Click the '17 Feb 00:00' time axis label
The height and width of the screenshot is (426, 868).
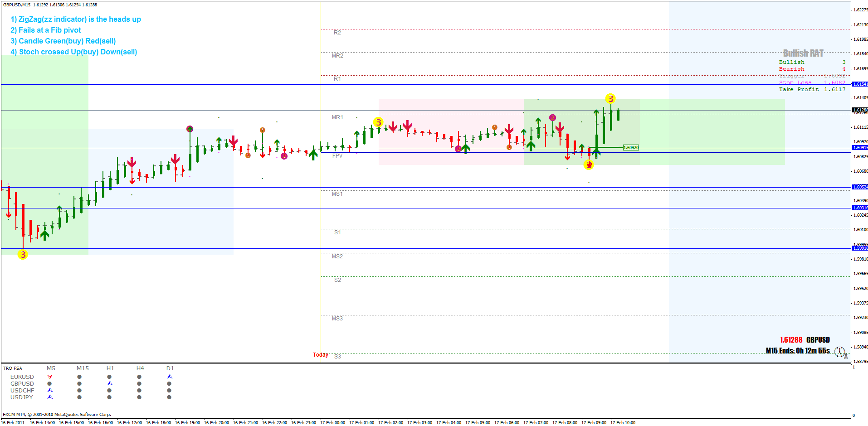332,422
